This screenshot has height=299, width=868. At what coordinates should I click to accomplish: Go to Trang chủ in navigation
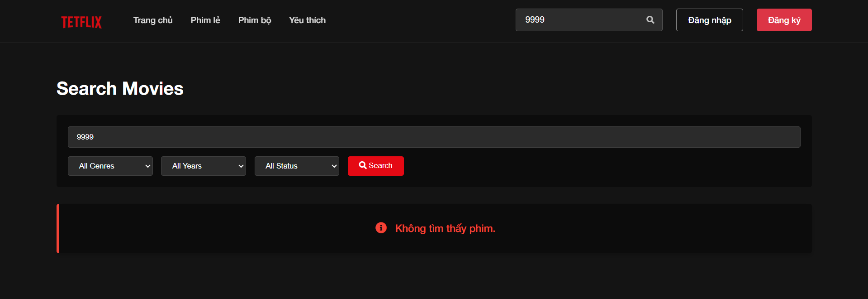[153, 20]
